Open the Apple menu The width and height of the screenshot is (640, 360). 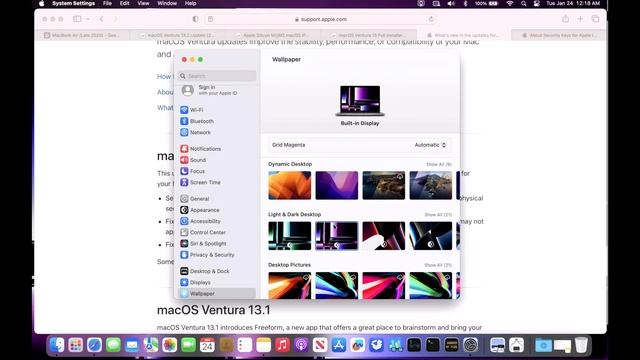pyautogui.click(x=42, y=3)
